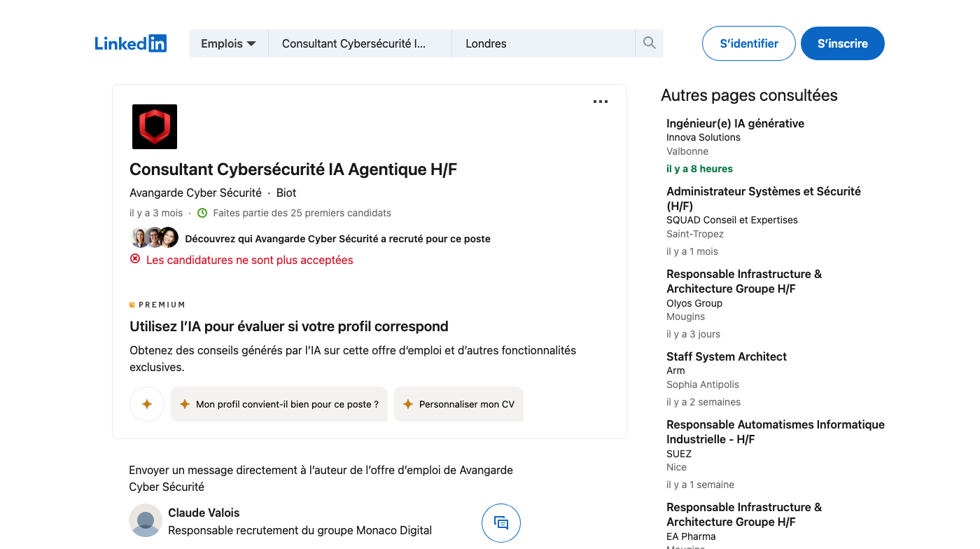Open Olyos Group Responsable Infrastructure listing
The height and width of the screenshot is (549, 980).
pyautogui.click(x=744, y=281)
